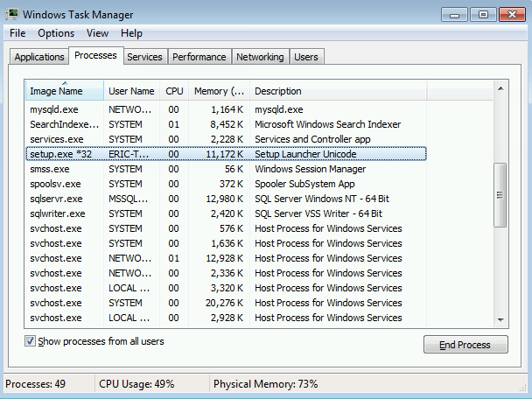The image size is (532, 399).
Task: Select svchost.exe using 20,276 K memory
Action: point(226,303)
